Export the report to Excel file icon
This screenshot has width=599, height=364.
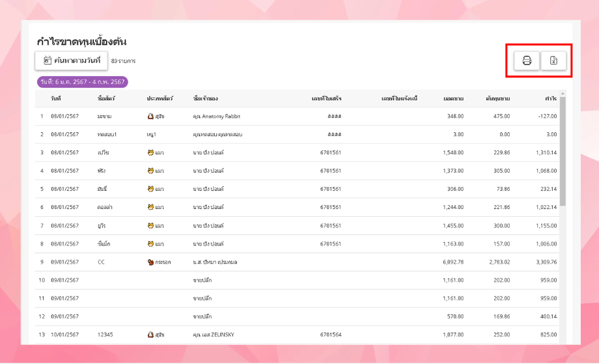tap(553, 61)
